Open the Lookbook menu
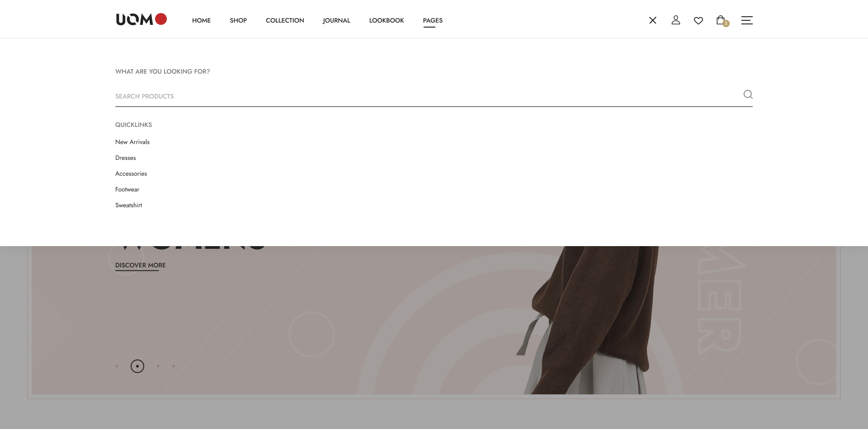Viewport: 868px width, 429px height. coord(387,20)
